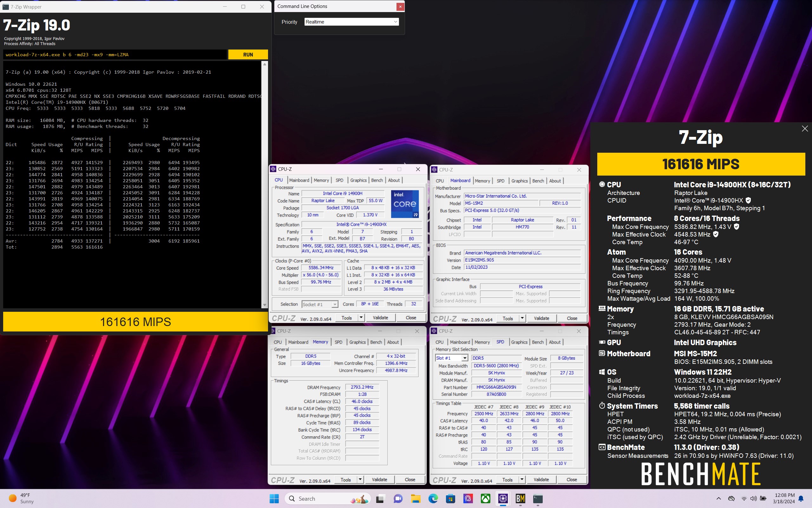Click the Memory icon in BenchMate panel
The width and height of the screenshot is (812, 508).
tap(602, 308)
